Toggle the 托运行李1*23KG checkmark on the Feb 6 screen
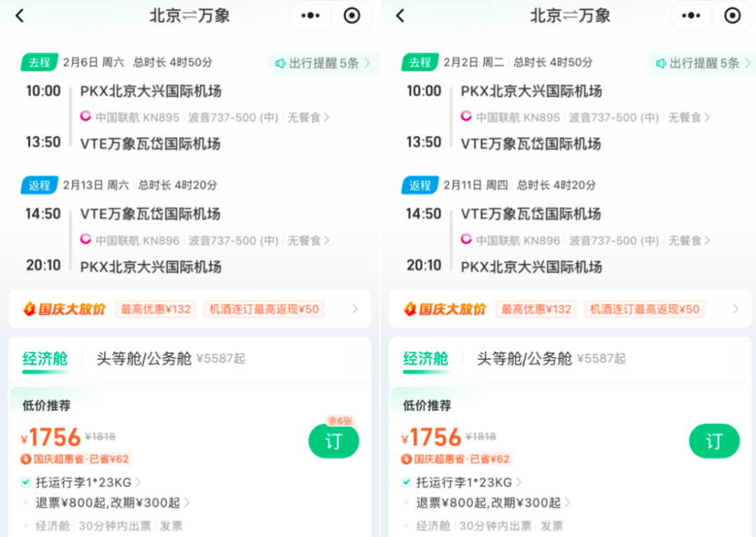This screenshot has height=537, width=756. (26, 482)
